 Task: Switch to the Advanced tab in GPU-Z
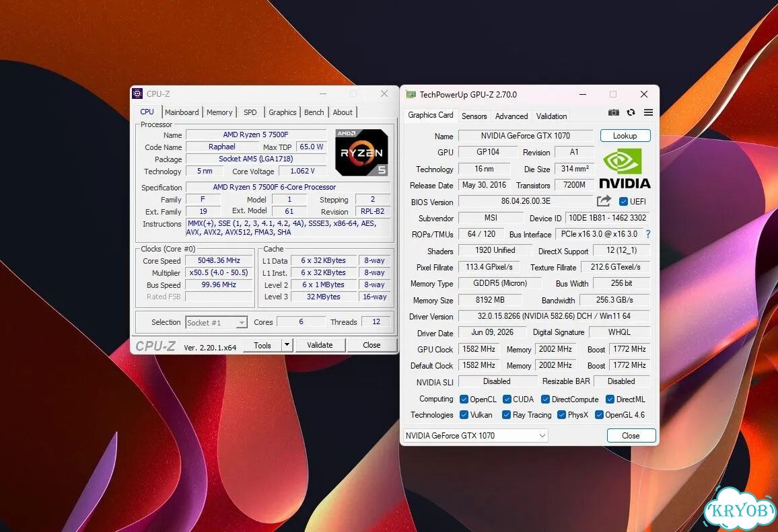click(x=511, y=116)
